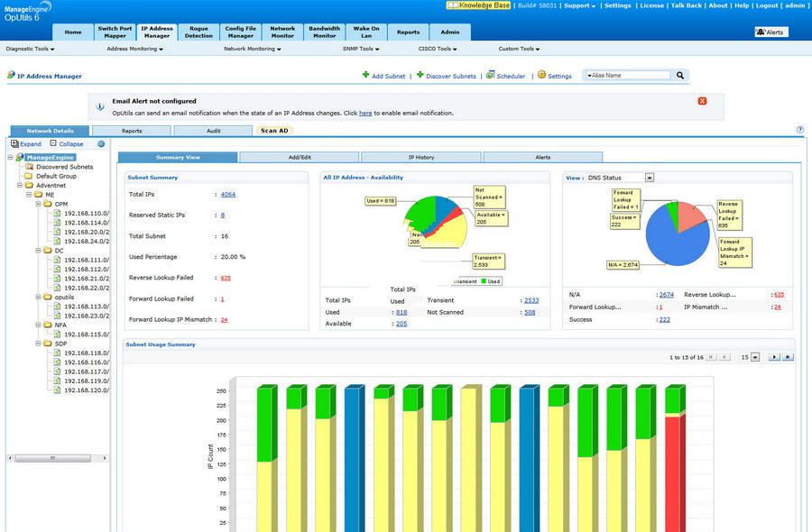The height and width of the screenshot is (532, 812).
Task: Collapse the SDP folder node
Action: (x=38, y=344)
